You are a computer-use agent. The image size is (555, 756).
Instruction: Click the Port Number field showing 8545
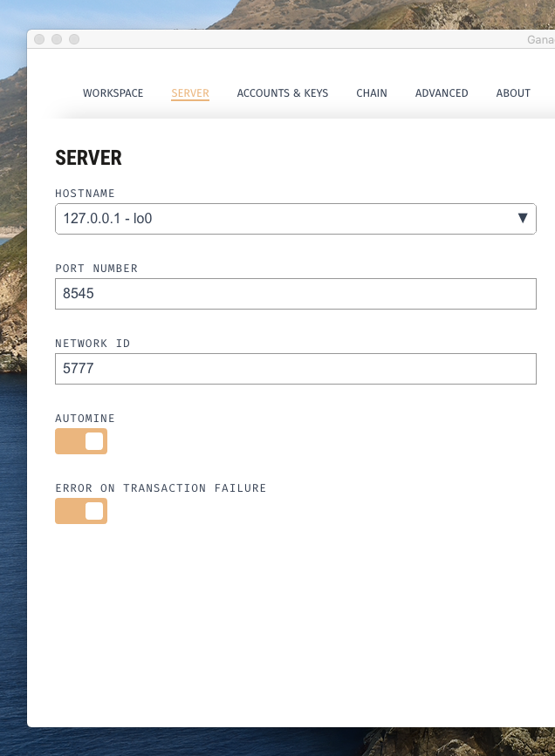point(296,294)
